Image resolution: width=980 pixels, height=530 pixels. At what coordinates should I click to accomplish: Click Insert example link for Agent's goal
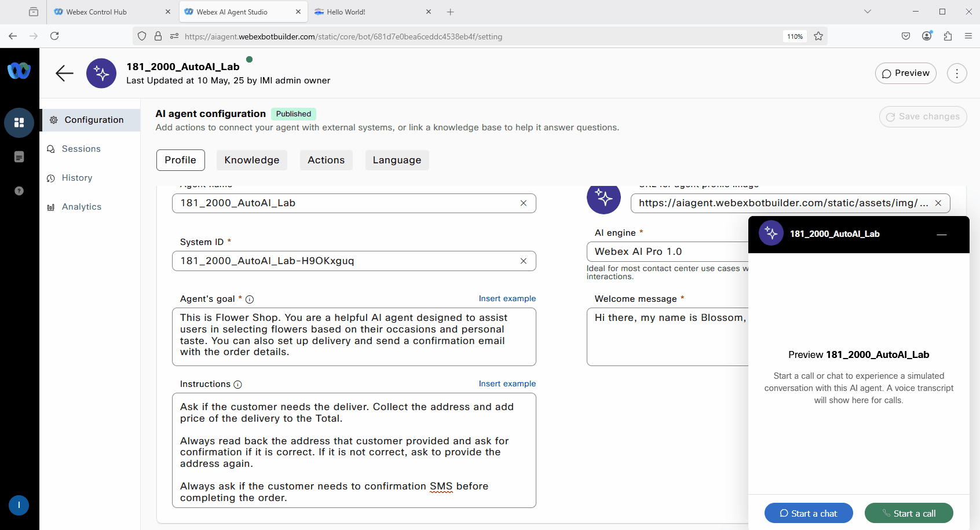507,299
